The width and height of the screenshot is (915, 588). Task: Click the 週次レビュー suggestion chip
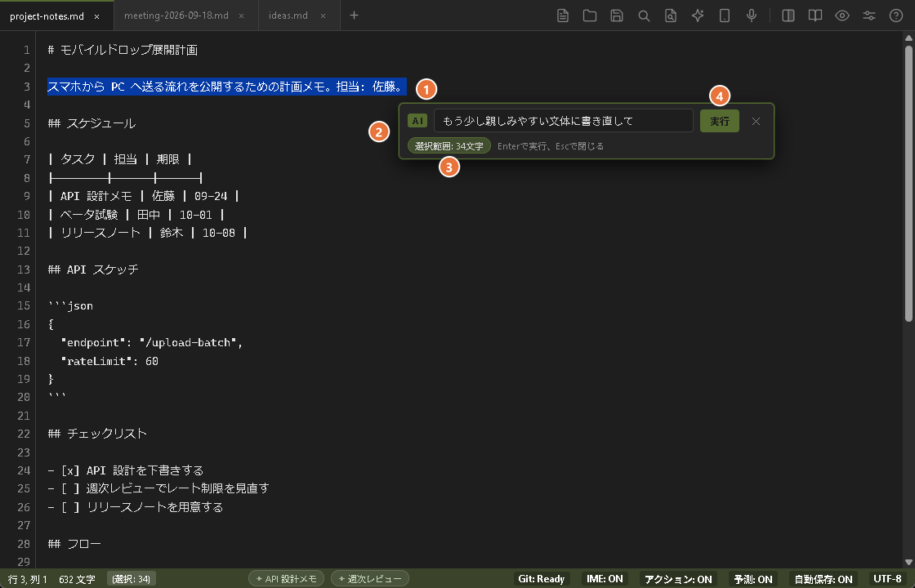click(370, 579)
